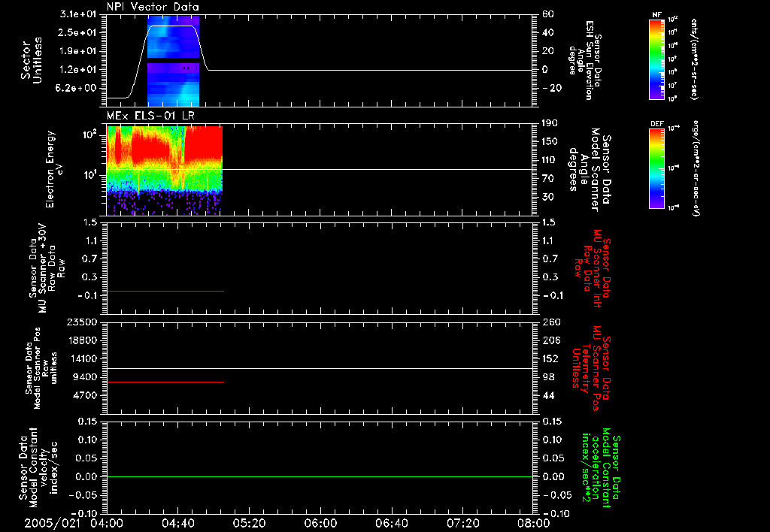Click the 9400 scanner position tick value
Image resolution: width=770 pixels, height=532 pixels.
coord(84,377)
